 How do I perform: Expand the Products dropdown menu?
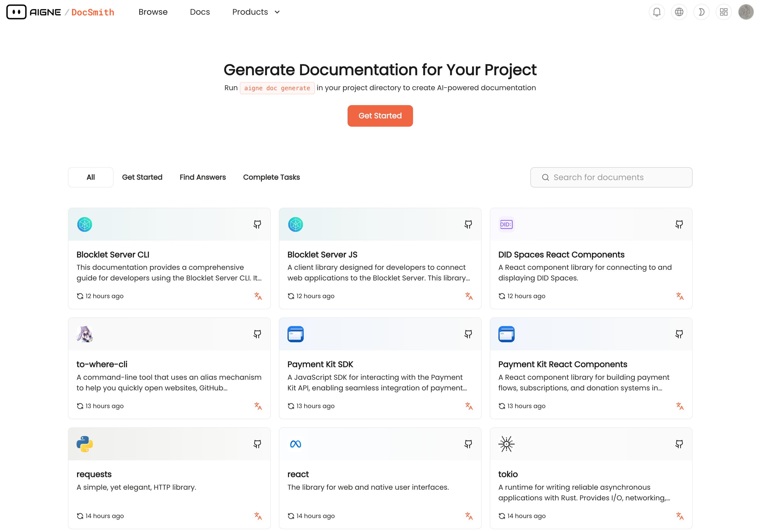coord(256,12)
